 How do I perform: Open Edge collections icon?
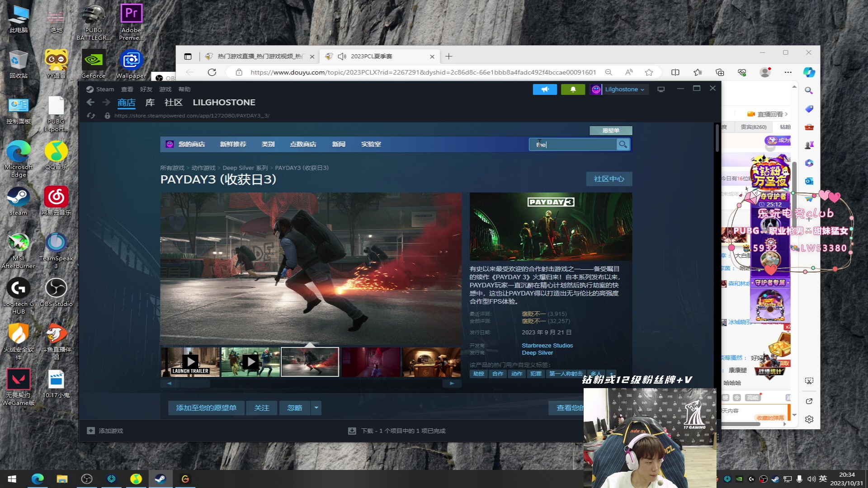(x=720, y=72)
